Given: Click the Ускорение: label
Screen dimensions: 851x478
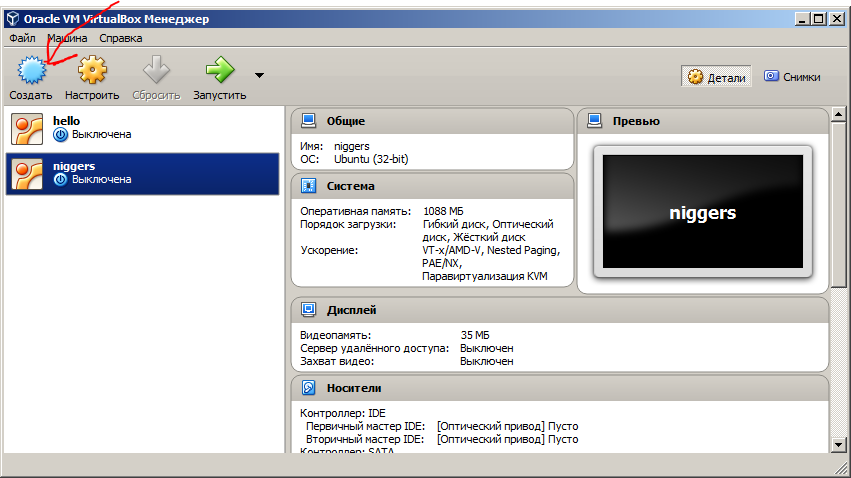Looking at the screenshot, I should (x=329, y=250).
